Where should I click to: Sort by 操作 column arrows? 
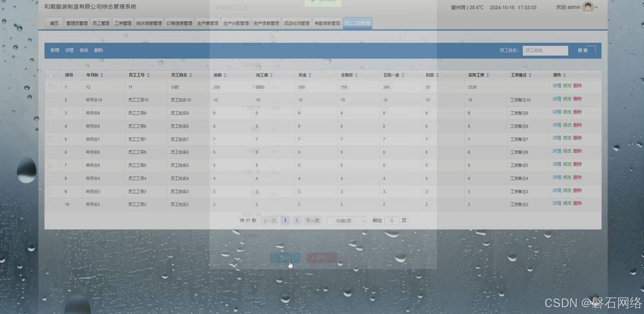pyautogui.click(x=565, y=75)
